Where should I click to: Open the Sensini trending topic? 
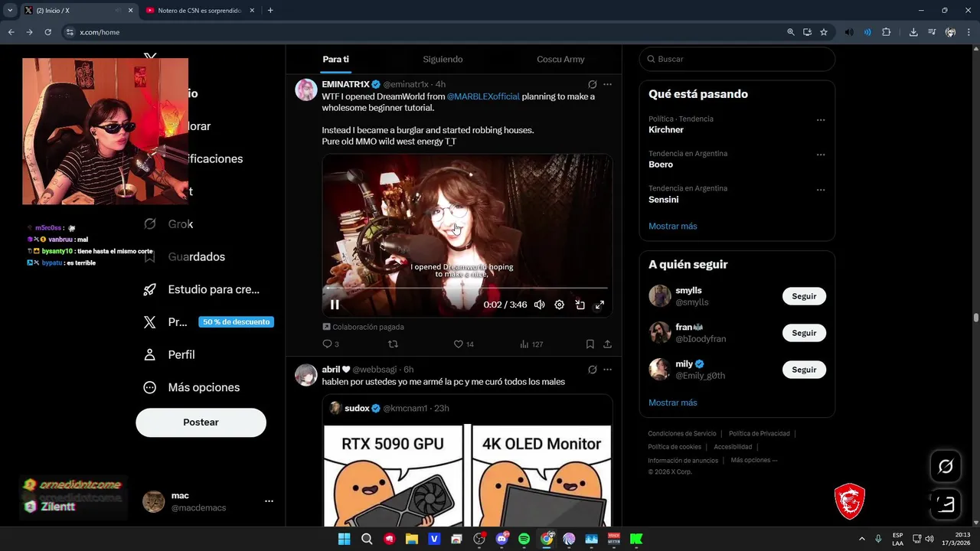pyautogui.click(x=664, y=199)
